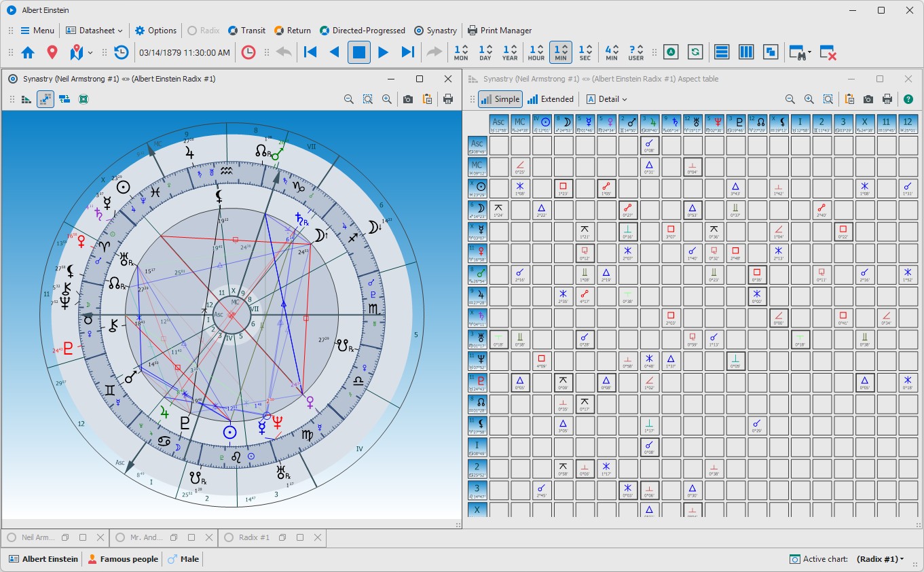The image size is (924, 572).
Task: Zoom in the Synastry chart
Action: (387, 99)
